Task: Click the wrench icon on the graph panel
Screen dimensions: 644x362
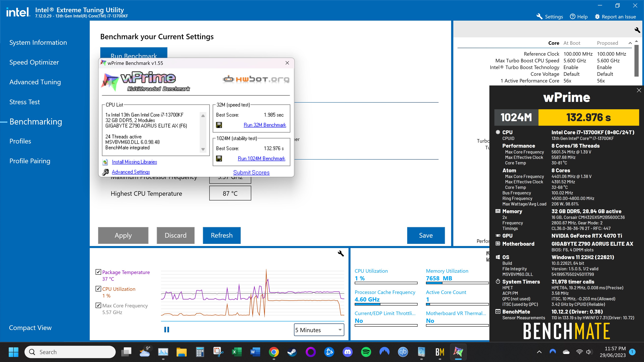Action: tap(341, 254)
